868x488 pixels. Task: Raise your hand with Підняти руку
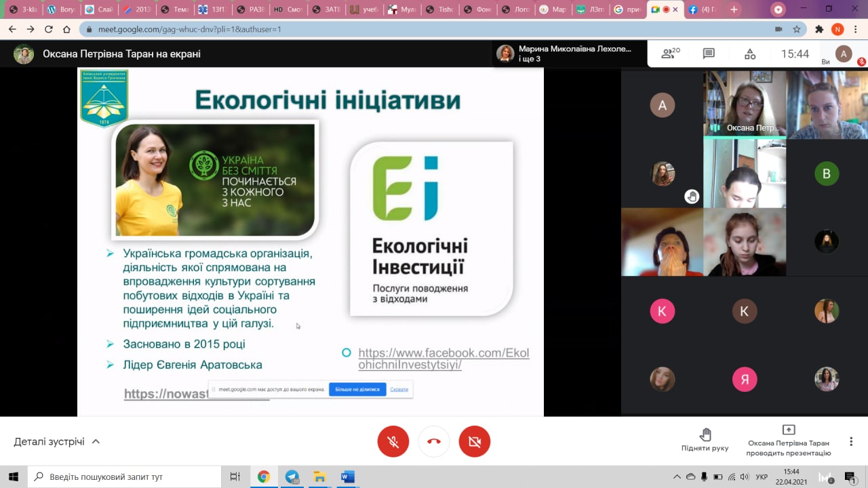pos(705,440)
